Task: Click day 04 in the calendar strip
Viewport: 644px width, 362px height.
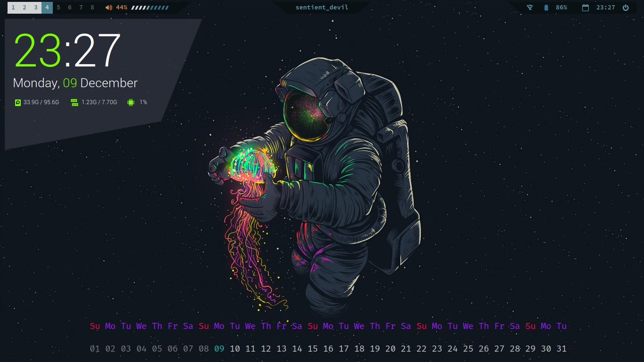Action: pyautogui.click(x=141, y=349)
